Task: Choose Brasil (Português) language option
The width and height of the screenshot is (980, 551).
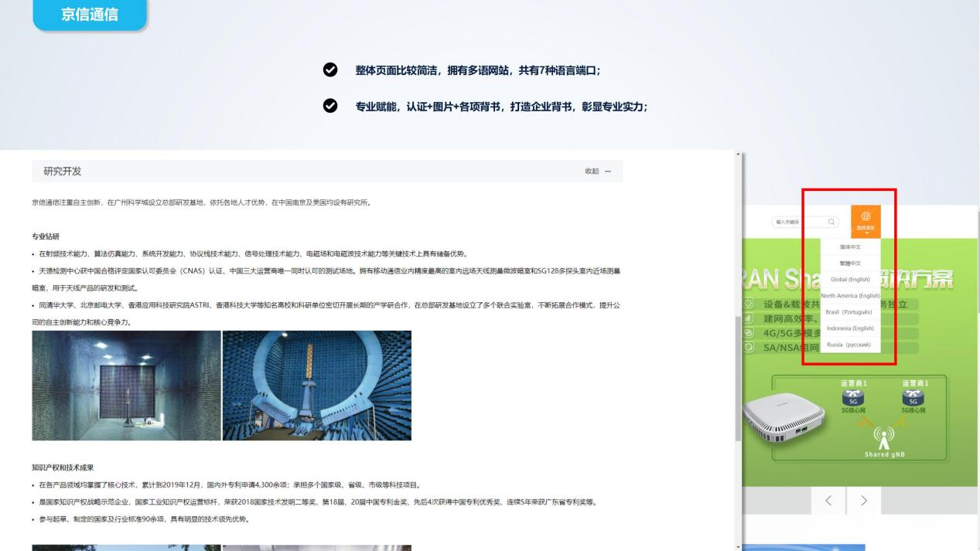Action: click(x=850, y=311)
